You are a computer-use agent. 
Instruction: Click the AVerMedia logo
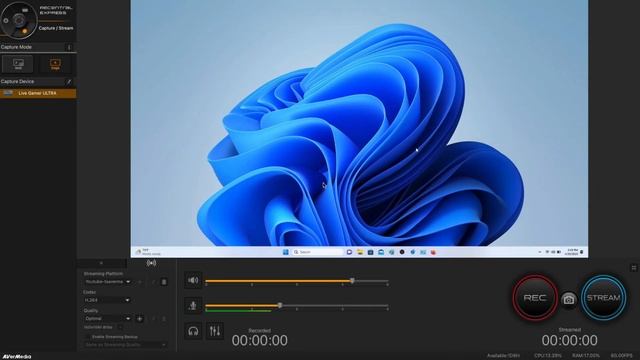pyautogui.click(x=16, y=356)
